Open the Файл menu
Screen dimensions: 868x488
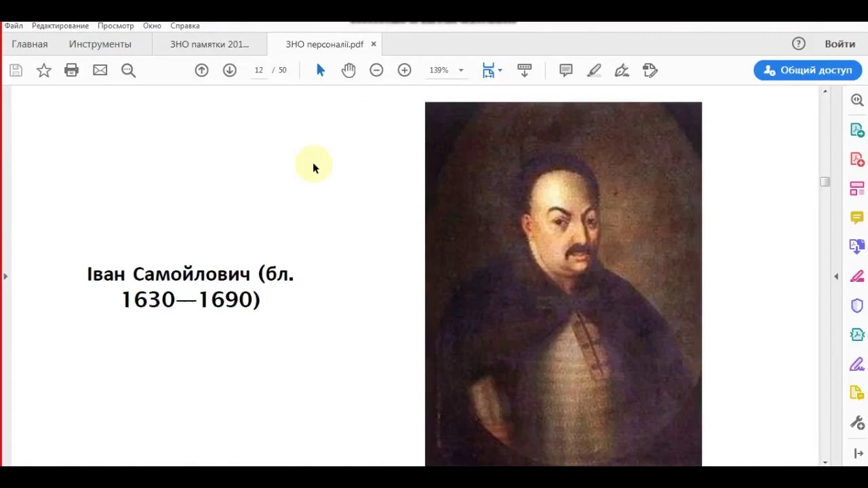(14, 26)
